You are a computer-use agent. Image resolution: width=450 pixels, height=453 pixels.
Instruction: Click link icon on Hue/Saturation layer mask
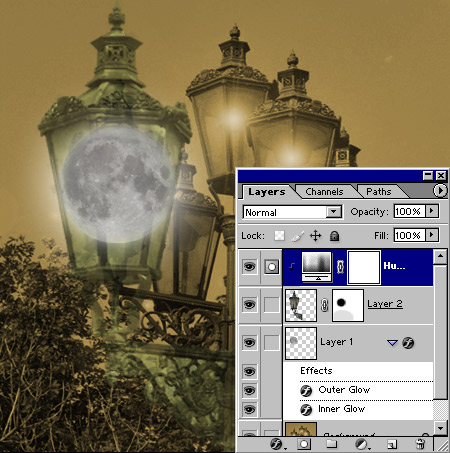click(x=340, y=267)
